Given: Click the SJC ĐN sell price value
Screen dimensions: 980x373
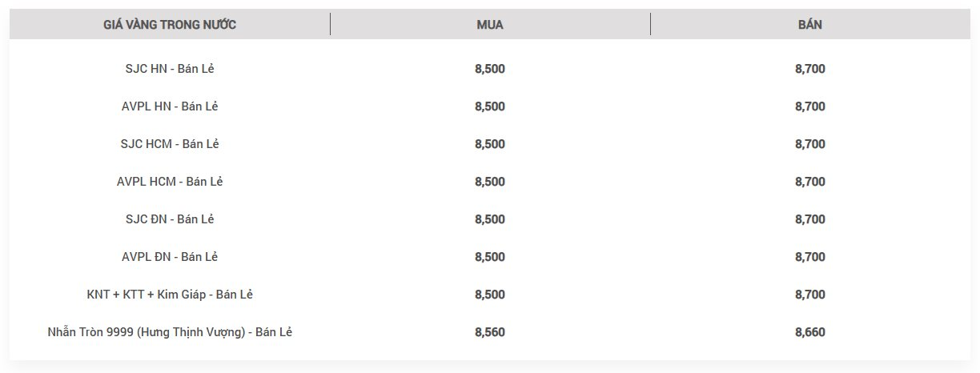Looking at the screenshot, I should 810,219.
